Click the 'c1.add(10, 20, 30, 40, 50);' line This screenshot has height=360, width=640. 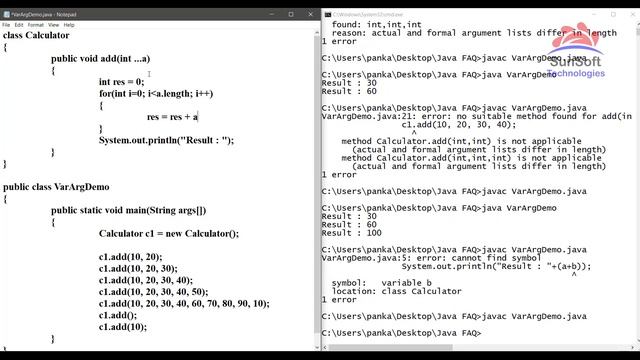pyautogui.click(x=153, y=292)
